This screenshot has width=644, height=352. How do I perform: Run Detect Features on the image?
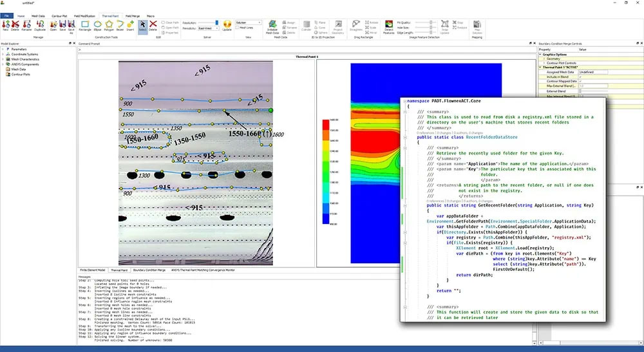click(x=388, y=26)
